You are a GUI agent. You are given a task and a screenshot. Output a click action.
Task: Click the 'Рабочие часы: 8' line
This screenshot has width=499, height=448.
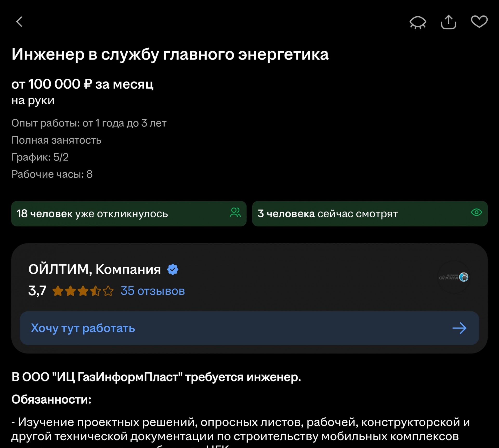[52, 174]
